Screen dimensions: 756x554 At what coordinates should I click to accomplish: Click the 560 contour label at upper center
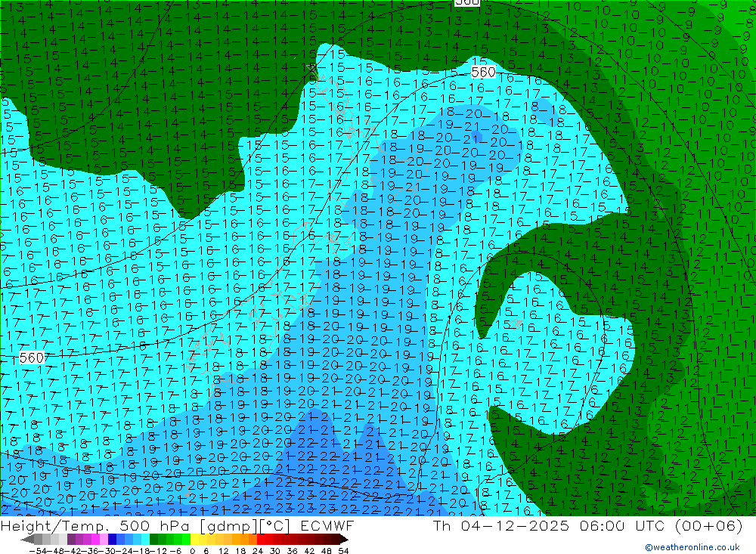tap(483, 72)
